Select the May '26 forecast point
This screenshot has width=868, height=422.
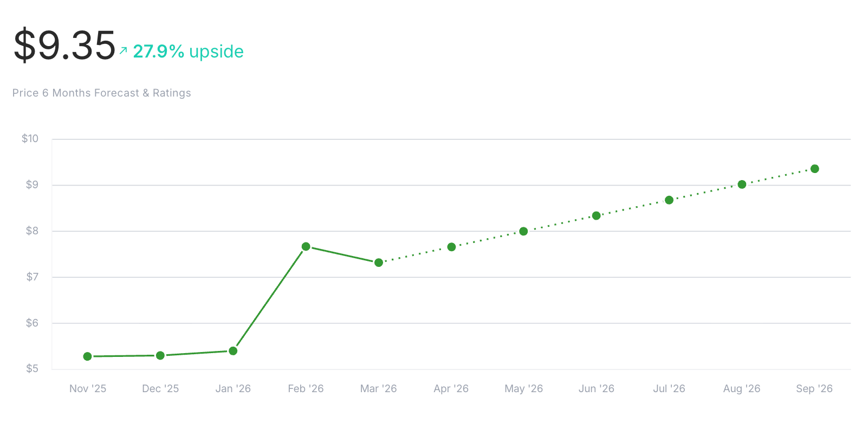click(523, 231)
